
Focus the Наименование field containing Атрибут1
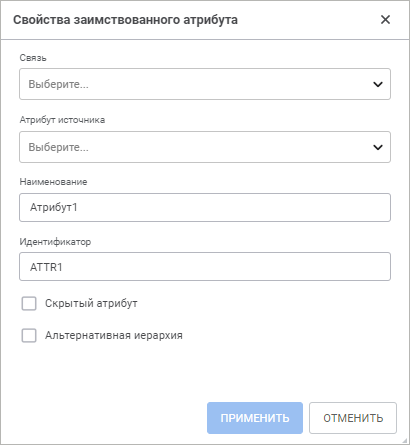(x=205, y=207)
